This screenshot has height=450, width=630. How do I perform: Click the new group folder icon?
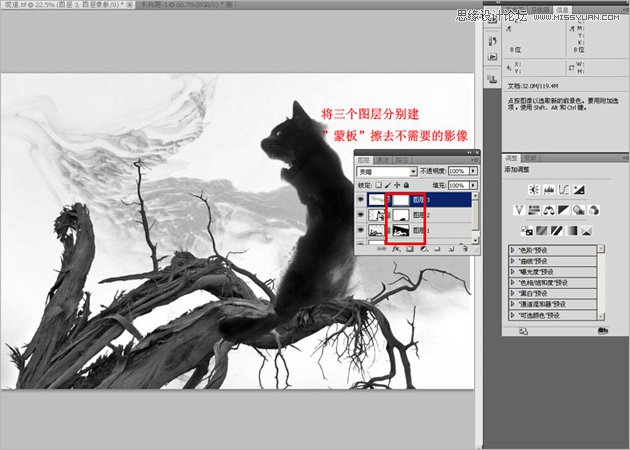pyautogui.click(x=437, y=249)
